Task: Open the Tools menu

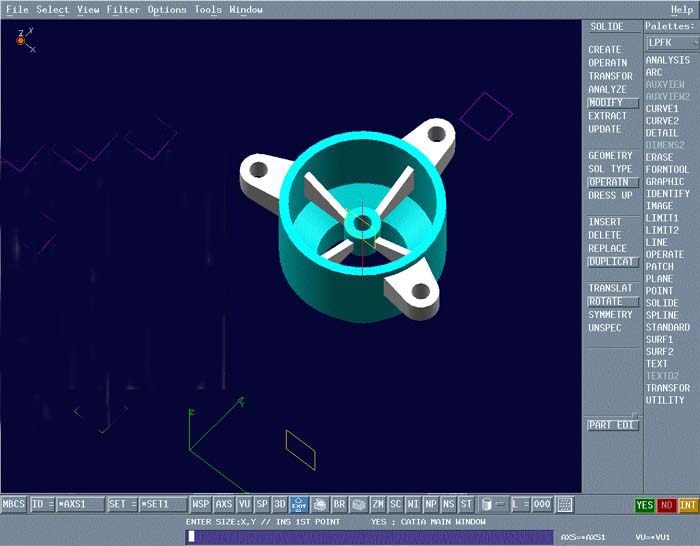Action: (208, 9)
